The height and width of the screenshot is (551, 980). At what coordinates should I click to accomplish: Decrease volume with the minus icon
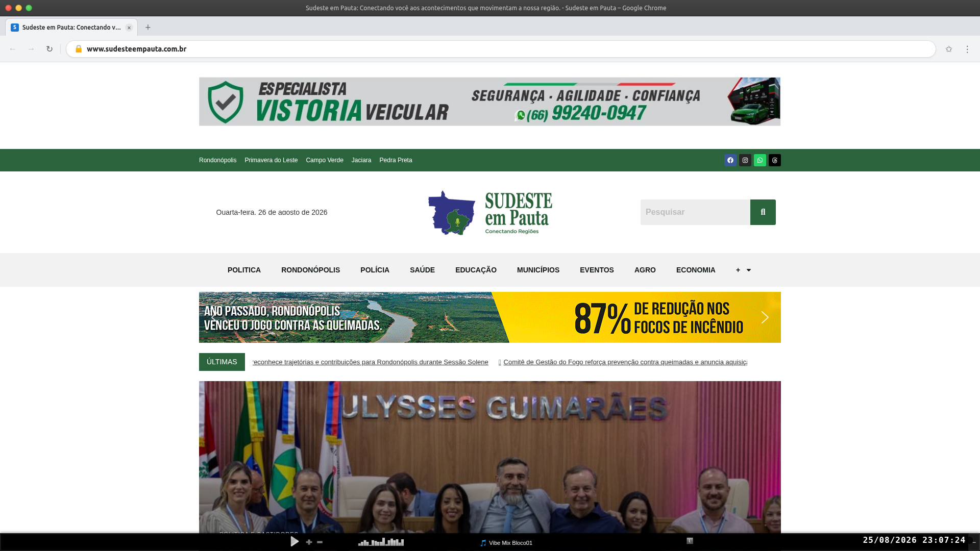pos(320,542)
